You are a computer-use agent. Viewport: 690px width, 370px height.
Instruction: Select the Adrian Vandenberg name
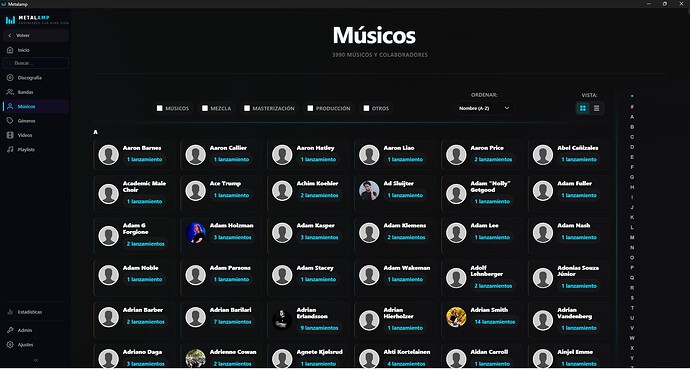pyautogui.click(x=574, y=313)
